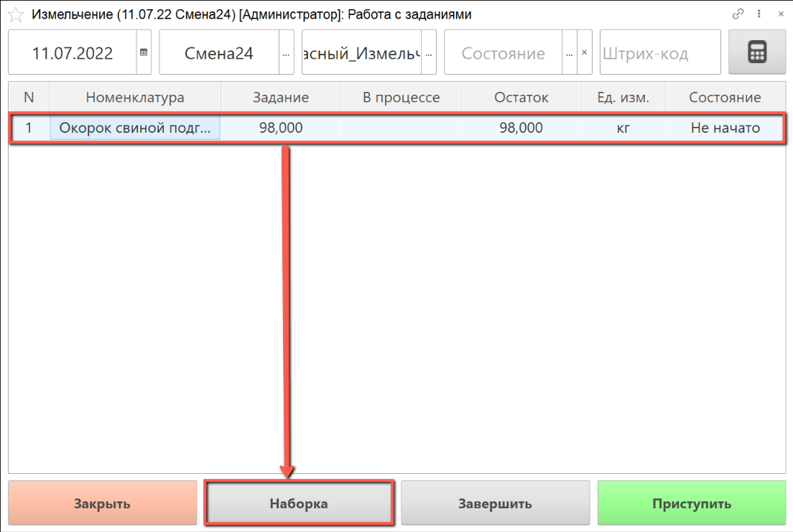Sort by the Номенклатура column header
Viewport: 793px width, 532px height.
[135, 97]
